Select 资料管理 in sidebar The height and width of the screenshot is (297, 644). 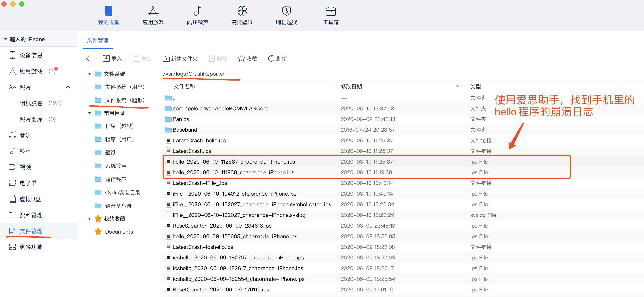(39, 215)
